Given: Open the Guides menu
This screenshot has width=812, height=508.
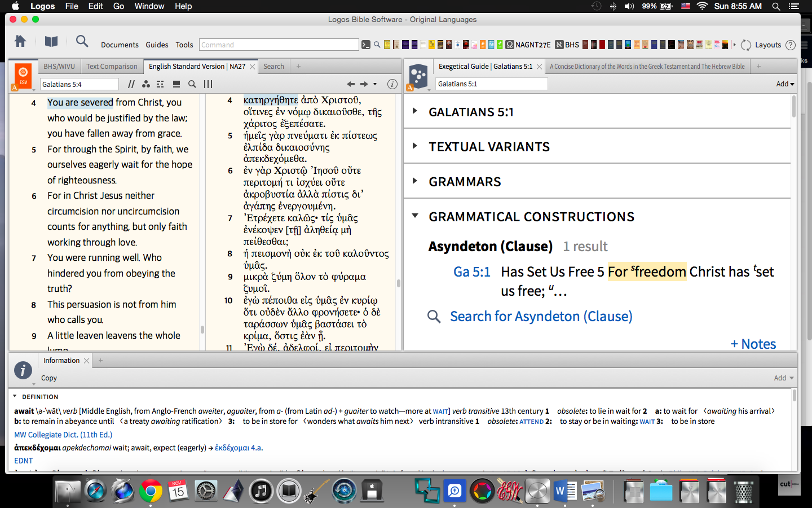Looking at the screenshot, I should [157, 45].
